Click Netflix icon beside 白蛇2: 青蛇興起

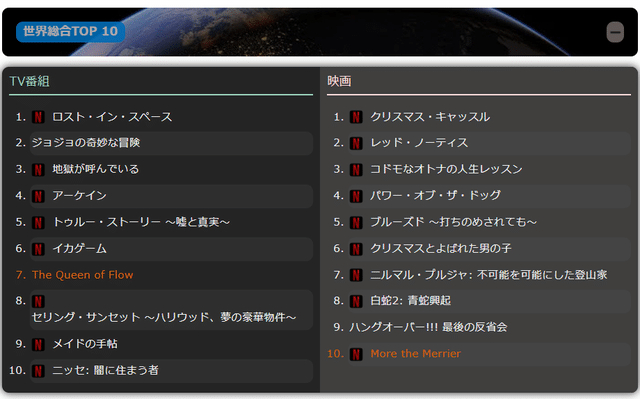356,301
